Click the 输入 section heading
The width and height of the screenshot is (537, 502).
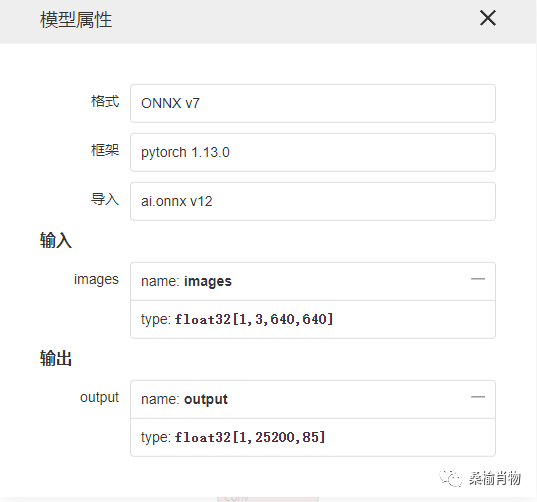click(55, 240)
